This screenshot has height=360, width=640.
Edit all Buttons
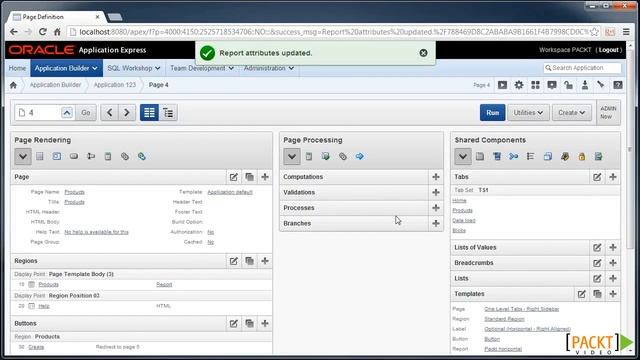click(x=233, y=323)
